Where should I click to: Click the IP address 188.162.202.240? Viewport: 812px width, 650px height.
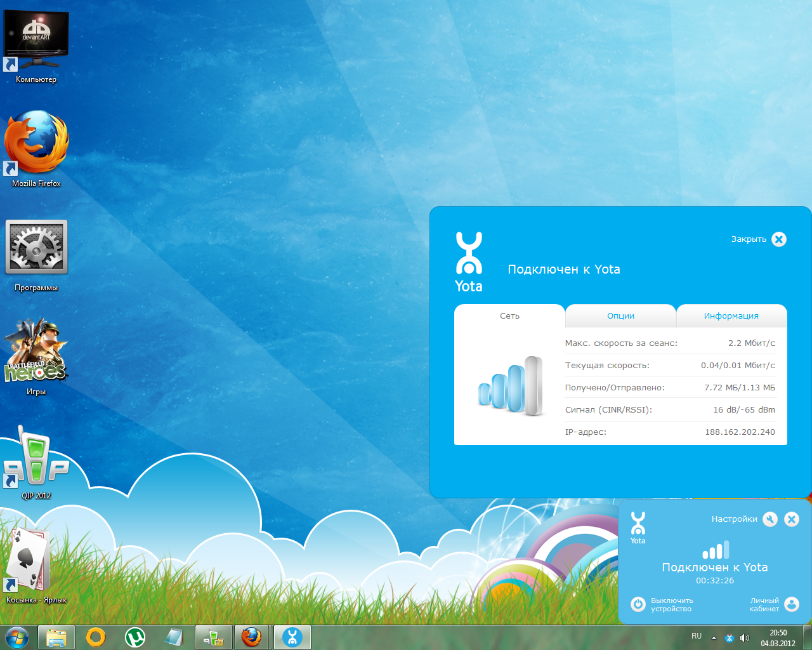[x=740, y=432]
